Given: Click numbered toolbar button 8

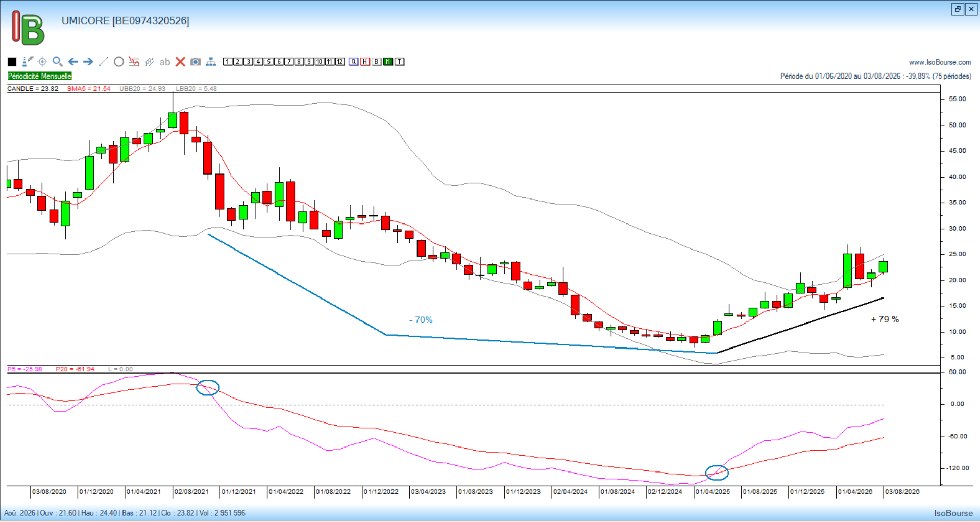Looking at the screenshot, I should tap(299, 62).
